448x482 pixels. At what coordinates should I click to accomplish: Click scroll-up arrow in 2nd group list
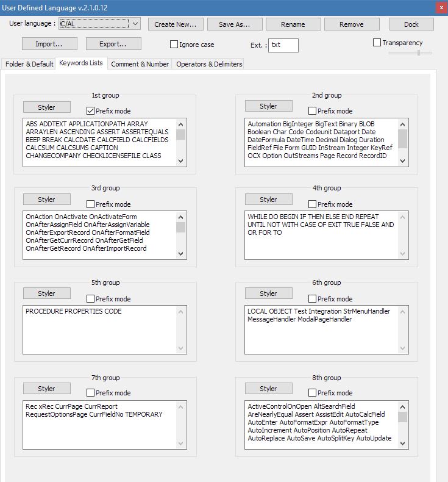click(x=402, y=124)
